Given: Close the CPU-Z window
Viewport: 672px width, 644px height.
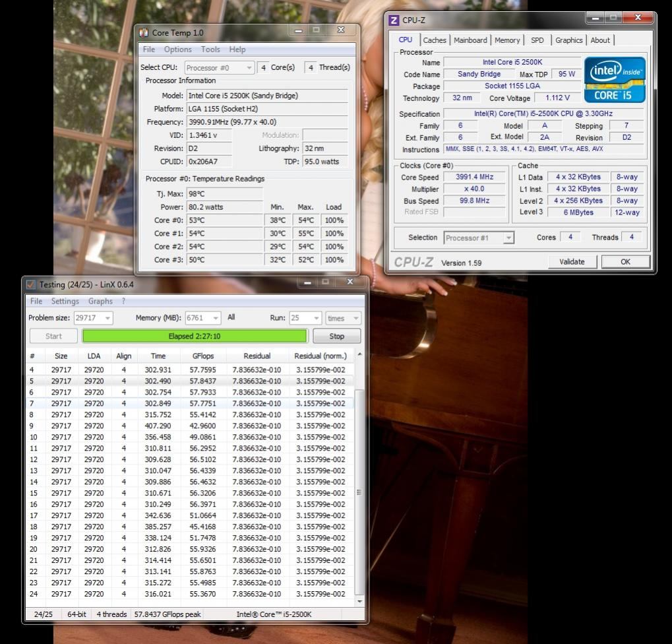Looking at the screenshot, I should tap(638, 17).
